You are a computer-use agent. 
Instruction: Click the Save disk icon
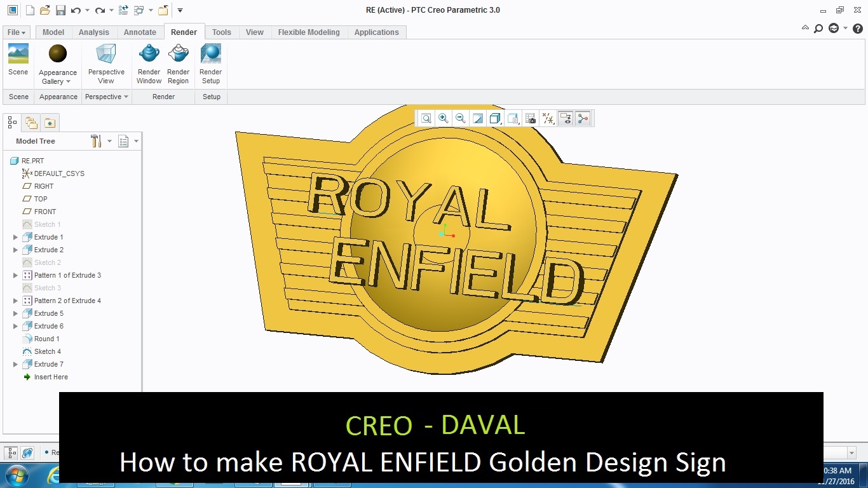pos(60,10)
